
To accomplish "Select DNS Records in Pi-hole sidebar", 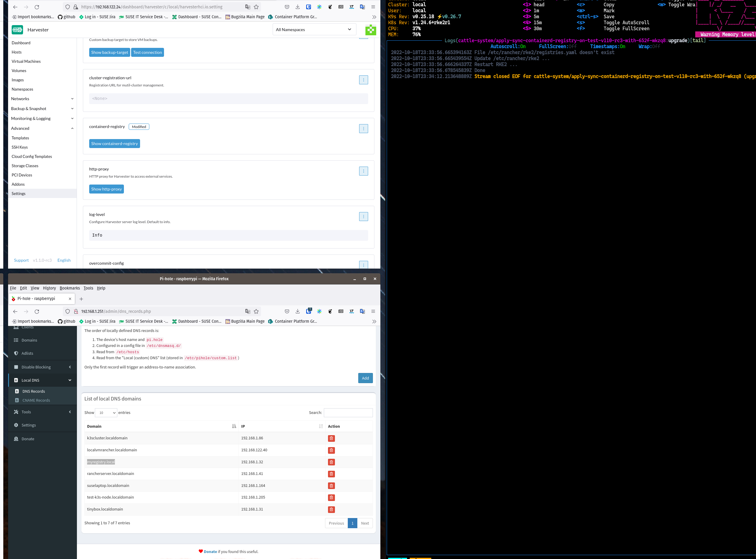I will point(34,391).
